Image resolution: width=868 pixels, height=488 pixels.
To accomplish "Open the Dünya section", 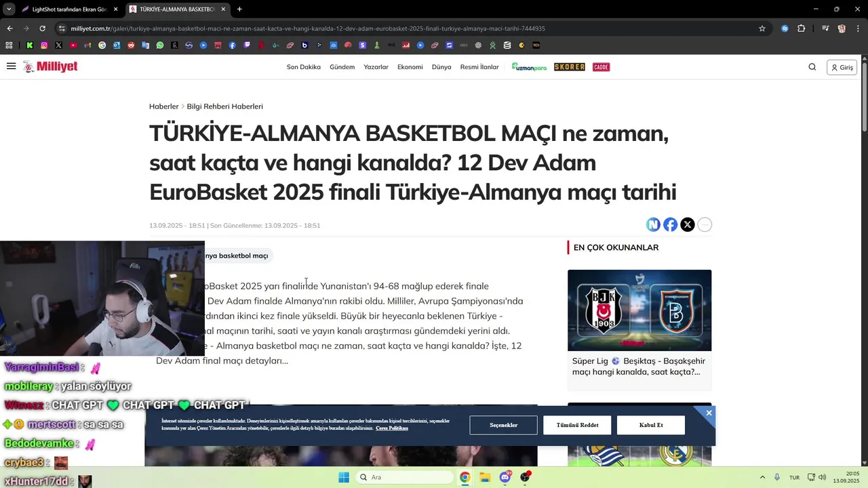I will coord(441,67).
